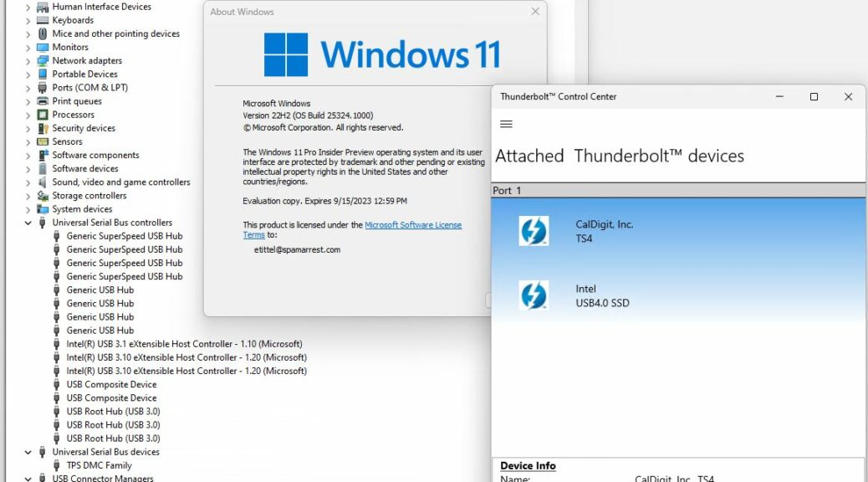Click the Software devices category icon
The image size is (868, 482).
[43, 169]
